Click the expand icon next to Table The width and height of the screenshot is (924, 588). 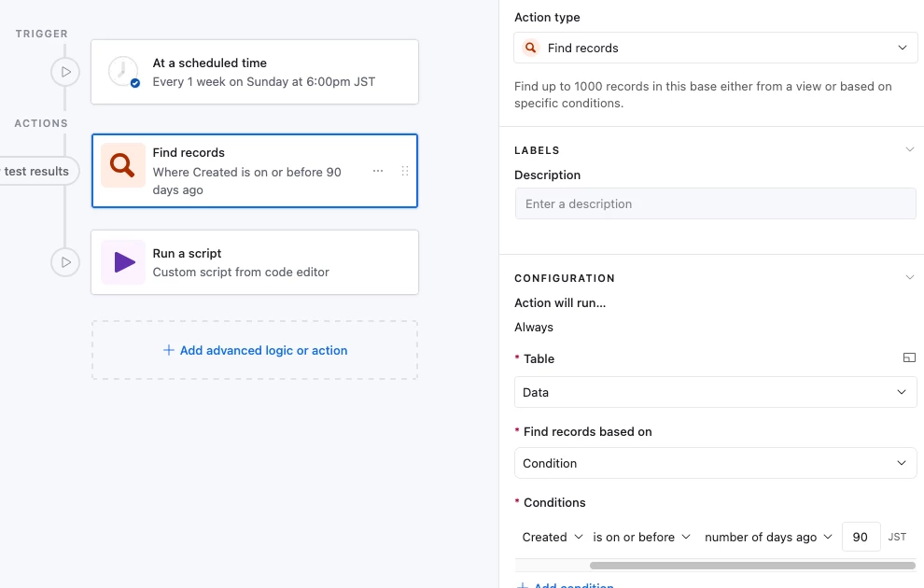point(909,358)
